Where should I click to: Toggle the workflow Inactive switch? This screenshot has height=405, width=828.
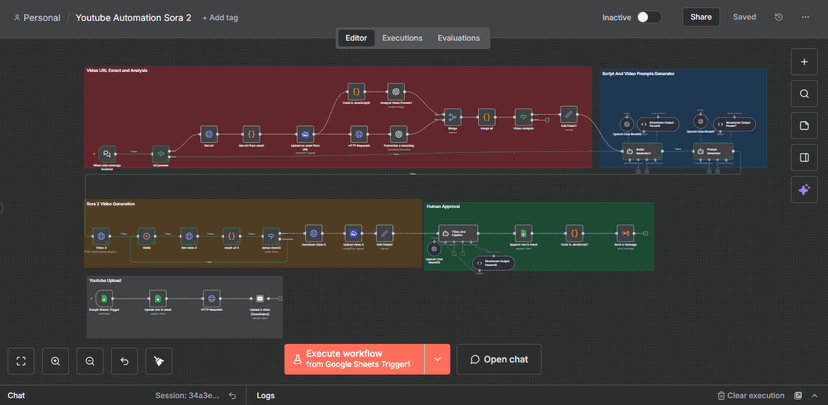pyautogui.click(x=648, y=17)
